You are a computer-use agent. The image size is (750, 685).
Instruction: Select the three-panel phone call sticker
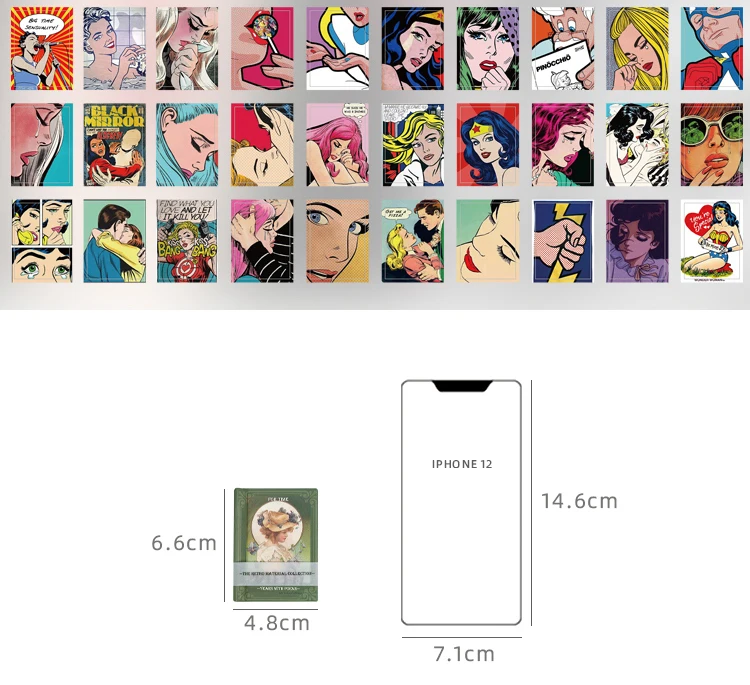click(42, 241)
